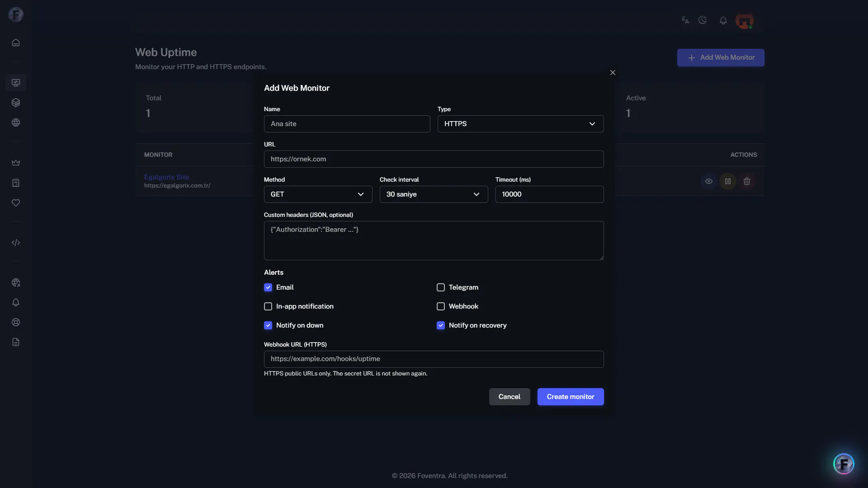The width and height of the screenshot is (868, 488).
Task: Close the Add Web Monitor dialog
Action: point(613,73)
